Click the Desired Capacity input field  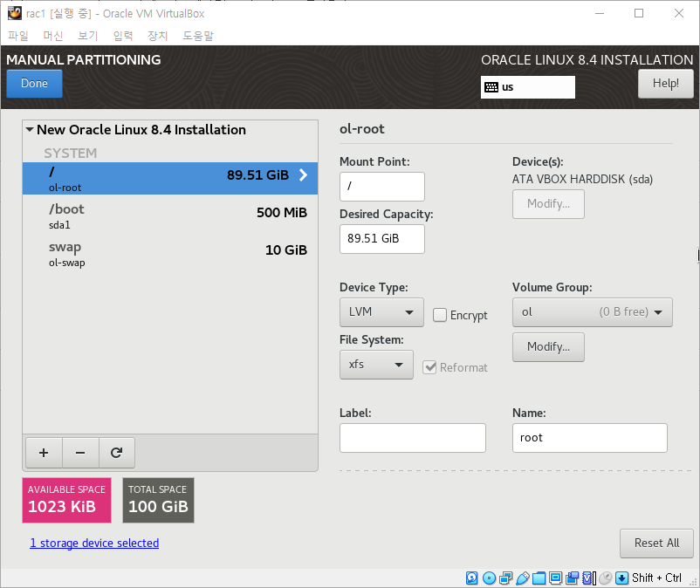tap(382, 239)
